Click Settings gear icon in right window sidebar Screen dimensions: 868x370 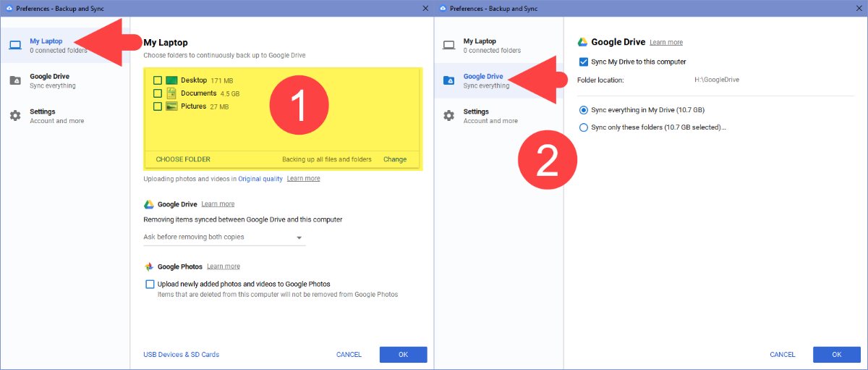(x=448, y=116)
